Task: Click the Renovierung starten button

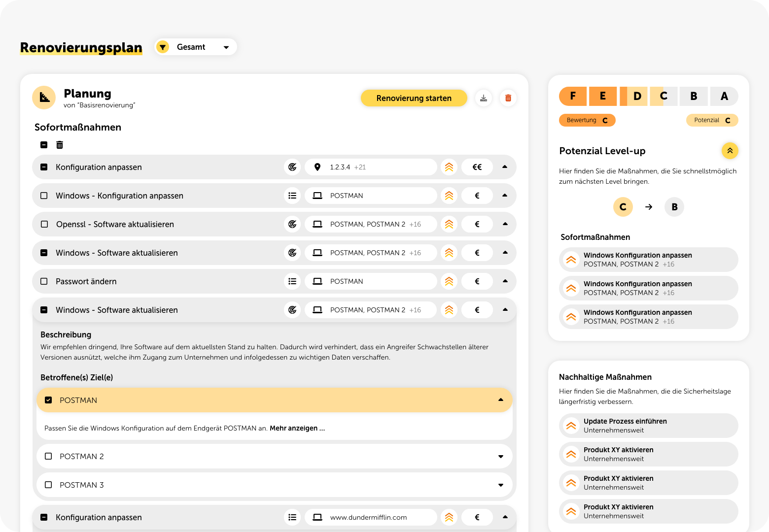Action: click(x=414, y=98)
